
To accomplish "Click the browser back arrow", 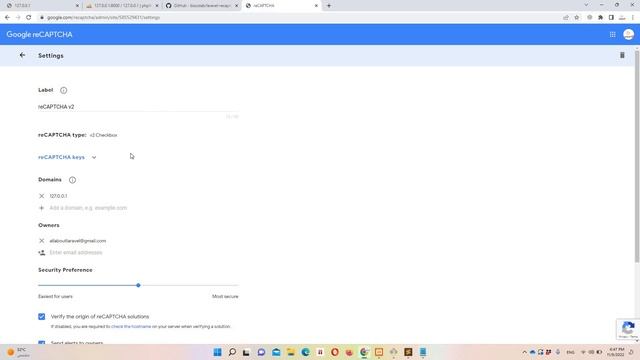I will (7, 18).
